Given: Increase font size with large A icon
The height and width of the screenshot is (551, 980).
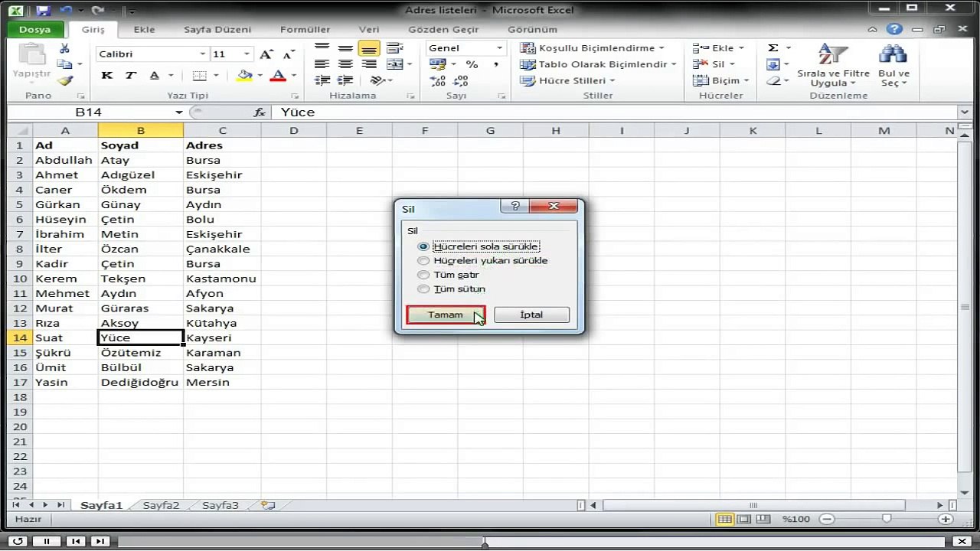Looking at the screenshot, I should click(266, 54).
